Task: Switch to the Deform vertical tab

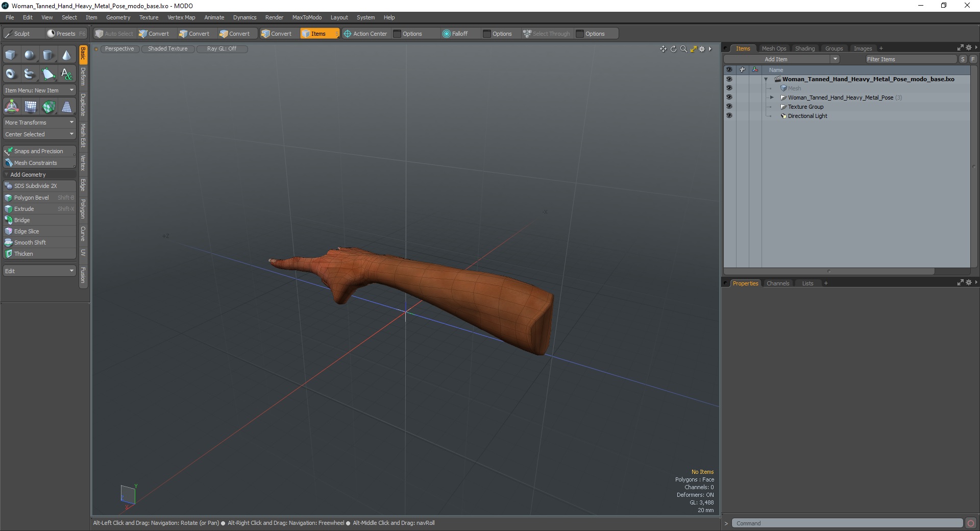Action: pyautogui.click(x=83, y=77)
